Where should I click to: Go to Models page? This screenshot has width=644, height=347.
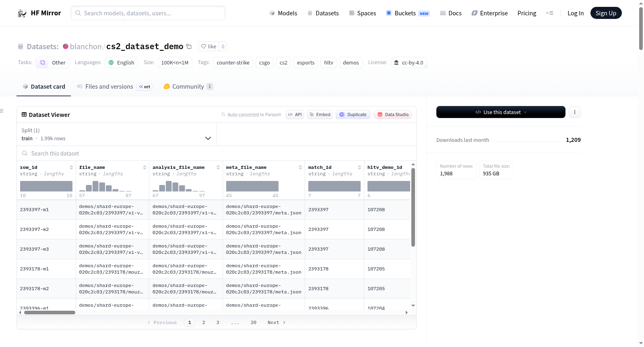pyautogui.click(x=283, y=13)
